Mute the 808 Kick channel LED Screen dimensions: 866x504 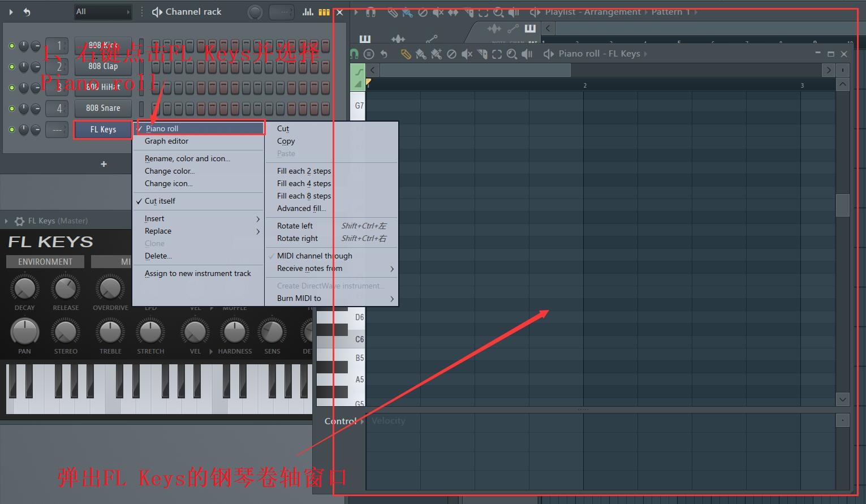pos(11,45)
